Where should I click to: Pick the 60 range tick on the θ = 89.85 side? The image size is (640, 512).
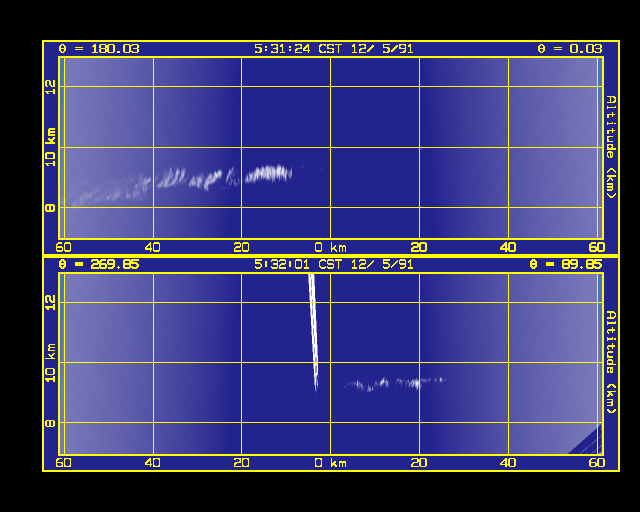pos(597,463)
